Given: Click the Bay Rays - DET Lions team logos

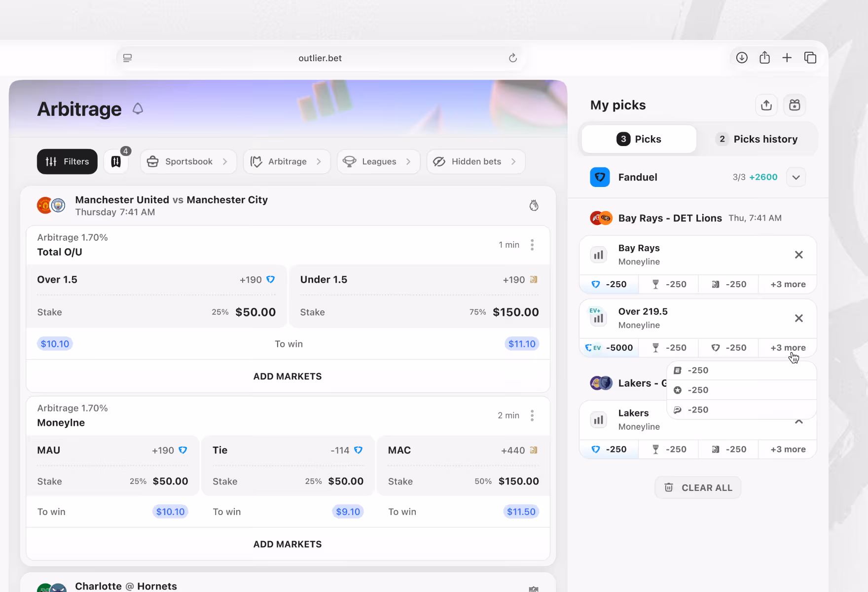Looking at the screenshot, I should pyautogui.click(x=601, y=218).
